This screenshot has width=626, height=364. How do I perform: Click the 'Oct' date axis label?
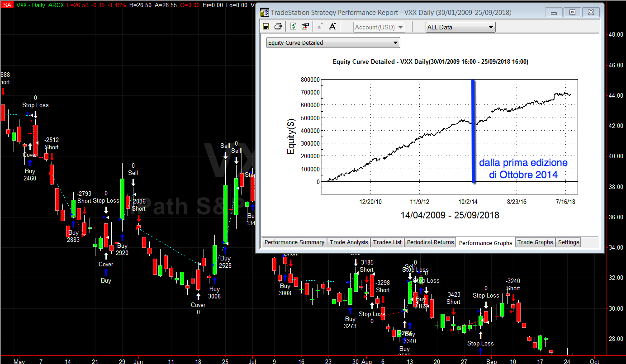594,361
